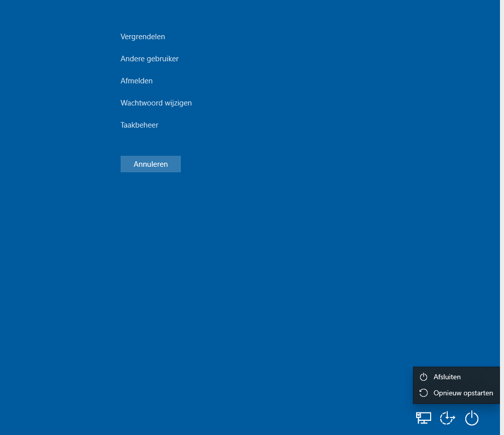
Task: Restart the PC using Opnieuw opstarten
Action: tap(463, 393)
